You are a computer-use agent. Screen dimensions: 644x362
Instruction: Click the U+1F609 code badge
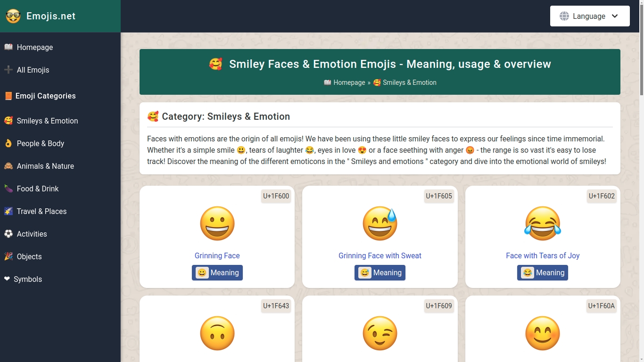[439, 306]
